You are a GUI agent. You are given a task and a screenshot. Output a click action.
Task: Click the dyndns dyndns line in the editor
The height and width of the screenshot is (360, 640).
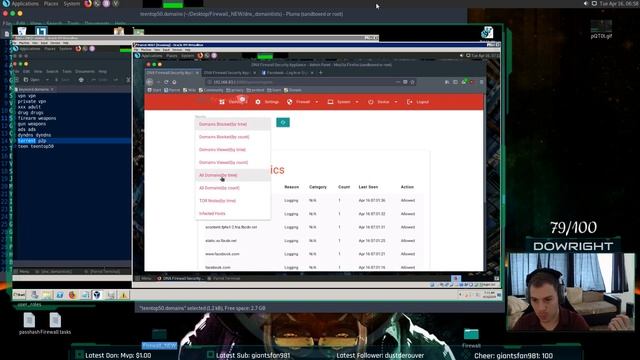34,135
